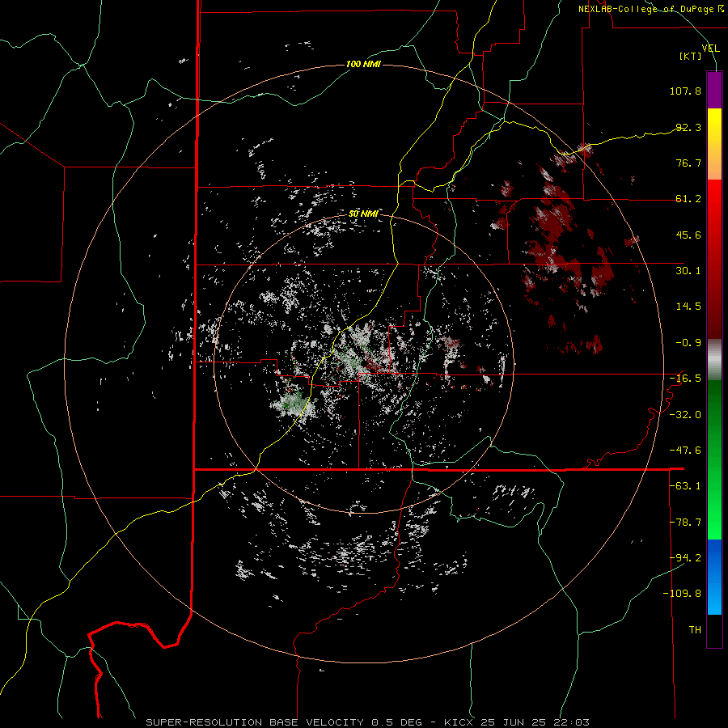Click the purple segment of the color bar
The height and width of the screenshot is (728, 728).
(714, 90)
